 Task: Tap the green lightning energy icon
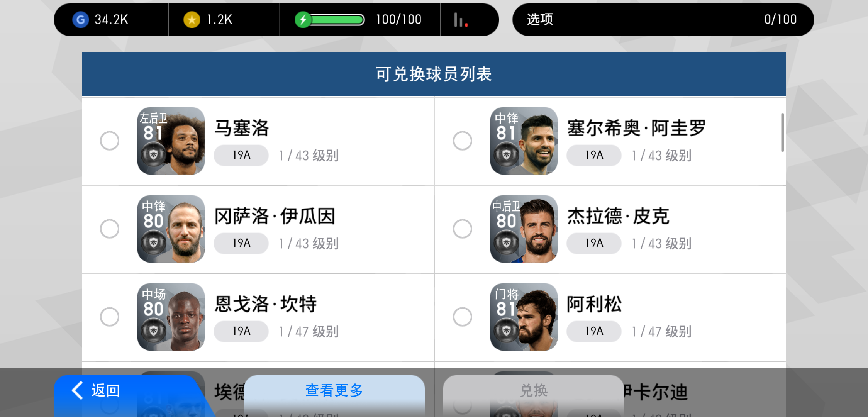[x=303, y=19]
